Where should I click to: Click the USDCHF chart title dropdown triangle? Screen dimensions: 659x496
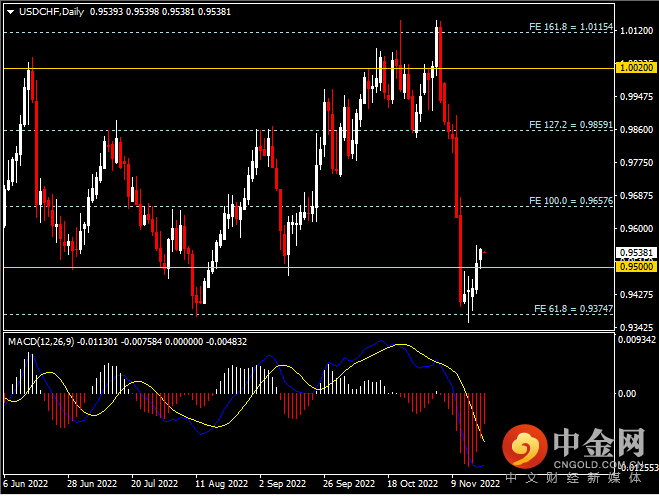11,12
